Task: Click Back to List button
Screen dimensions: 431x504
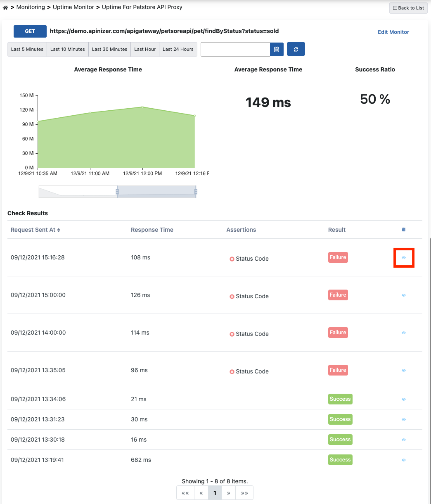Action: click(408, 8)
